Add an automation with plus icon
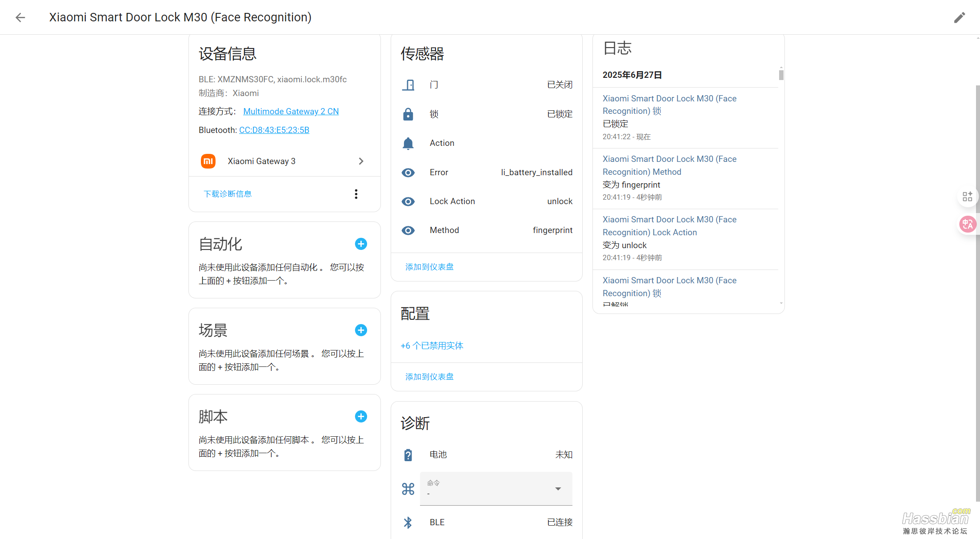Viewport: 980px width, 539px height. click(361, 244)
